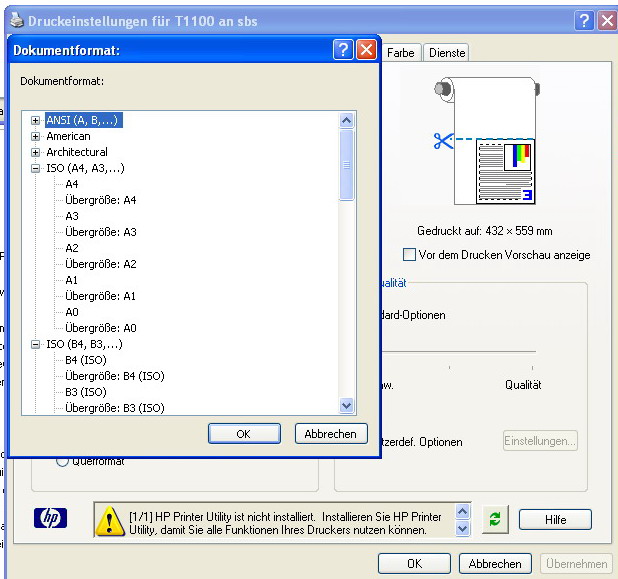Click Abbrechen in the Druckeinstellungen window
The height and width of the screenshot is (579, 618).
[x=495, y=564]
